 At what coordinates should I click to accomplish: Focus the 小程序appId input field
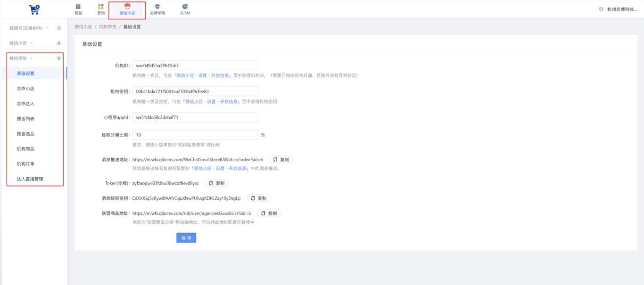(195, 117)
